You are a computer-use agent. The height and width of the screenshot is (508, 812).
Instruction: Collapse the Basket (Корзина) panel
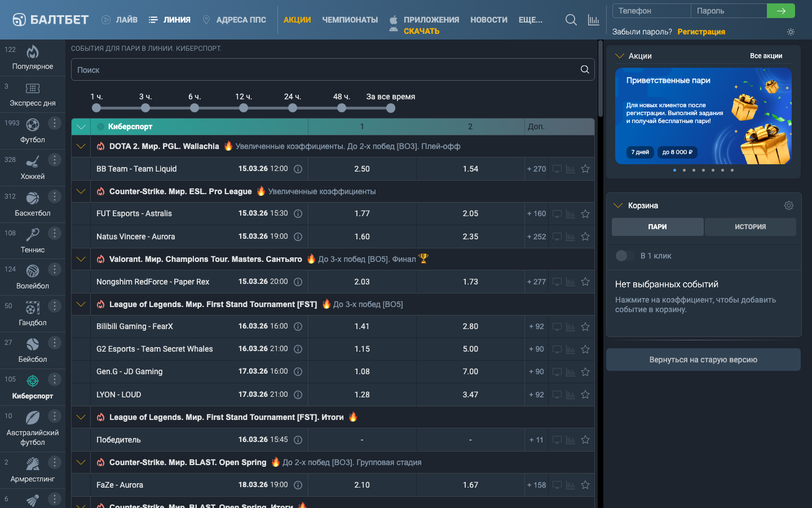(x=618, y=205)
